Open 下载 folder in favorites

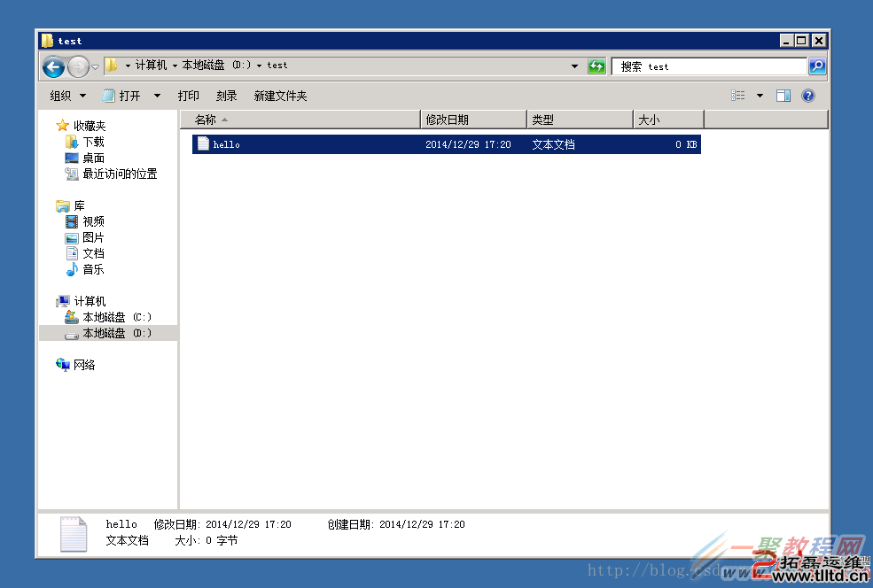93,142
